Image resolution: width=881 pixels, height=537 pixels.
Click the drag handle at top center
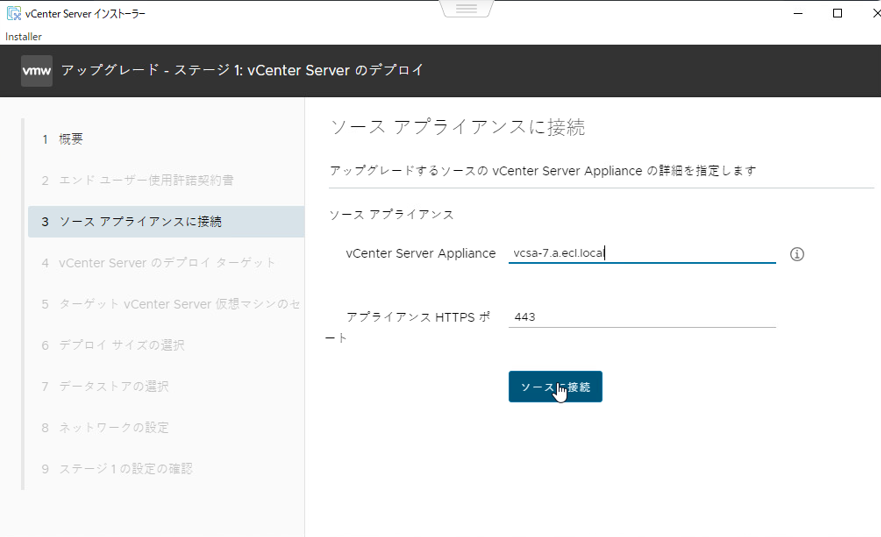click(x=466, y=9)
